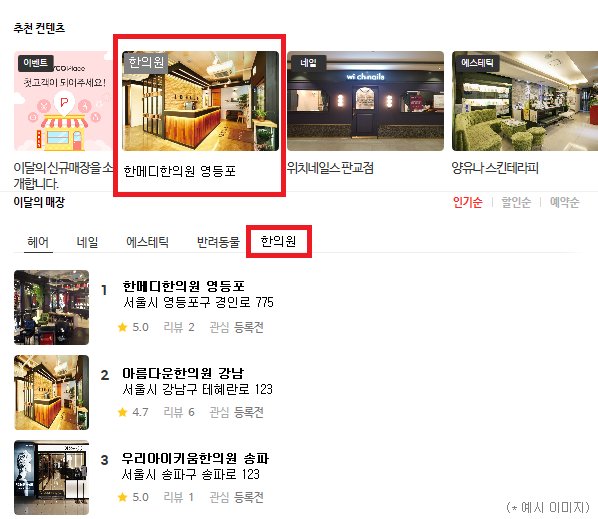
Task: Open the 위치네일스 판교점 storefront image
Action: (x=365, y=101)
